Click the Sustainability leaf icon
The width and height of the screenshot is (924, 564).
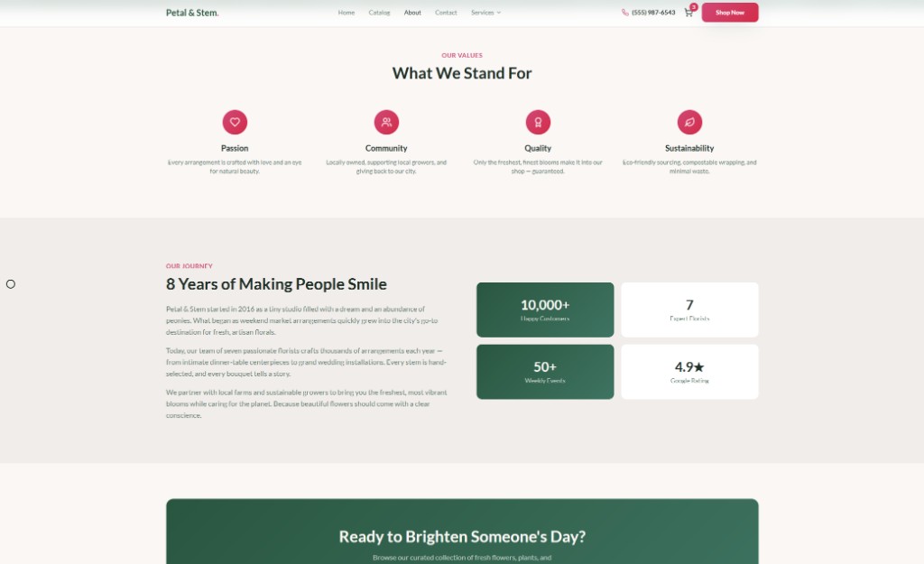688,122
